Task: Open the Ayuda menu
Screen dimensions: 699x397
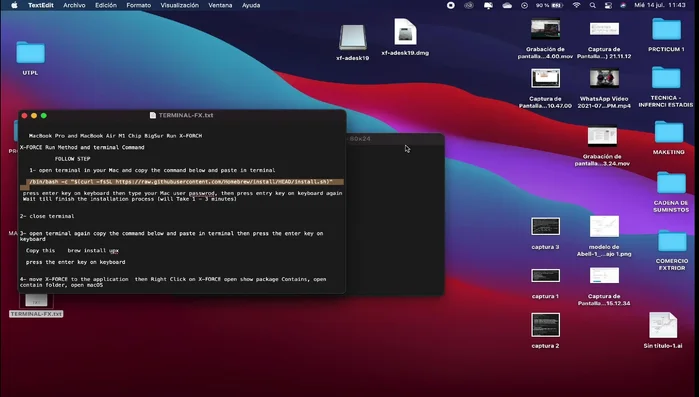Action: (251, 5)
